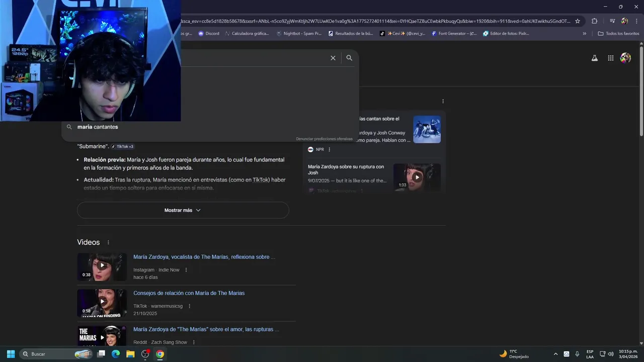644x362 pixels.
Task: Open Task View on taskbar
Action: 101,354
